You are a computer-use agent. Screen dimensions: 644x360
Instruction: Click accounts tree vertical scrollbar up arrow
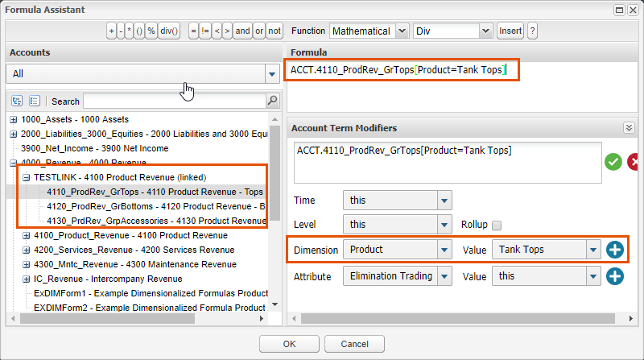[275, 119]
